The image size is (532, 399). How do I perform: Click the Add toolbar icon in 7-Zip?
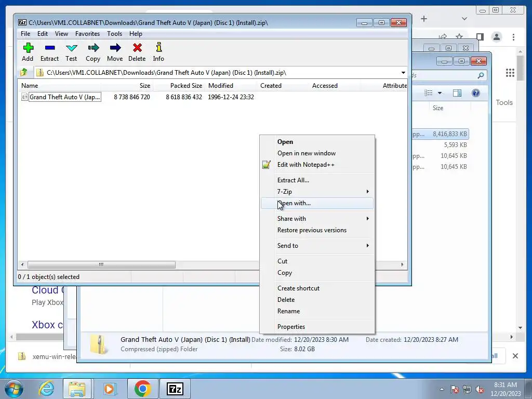(x=28, y=52)
